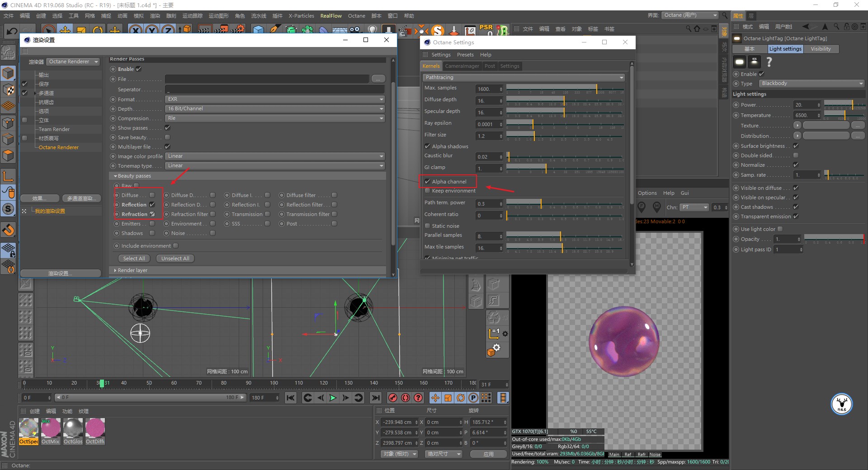Screen dimensions: 868x470
Task: Click Select All button
Action: coord(134,258)
